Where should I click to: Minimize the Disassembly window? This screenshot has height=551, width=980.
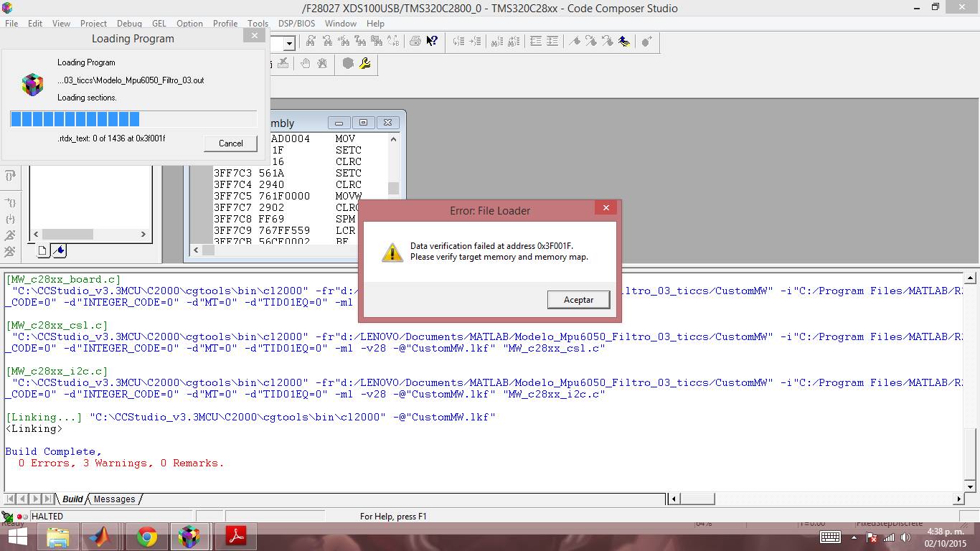tap(339, 123)
